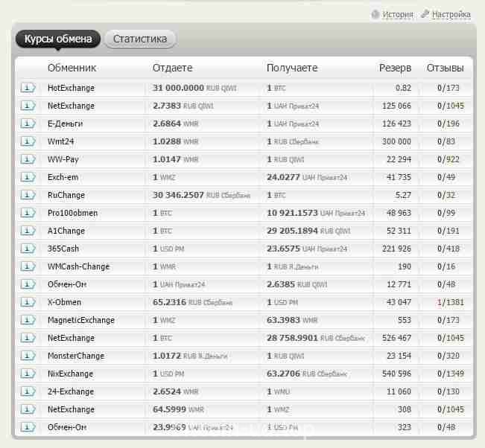Select the Е-Деньги exchanger name
Viewport: 485px width, 448px height.
tap(65, 124)
